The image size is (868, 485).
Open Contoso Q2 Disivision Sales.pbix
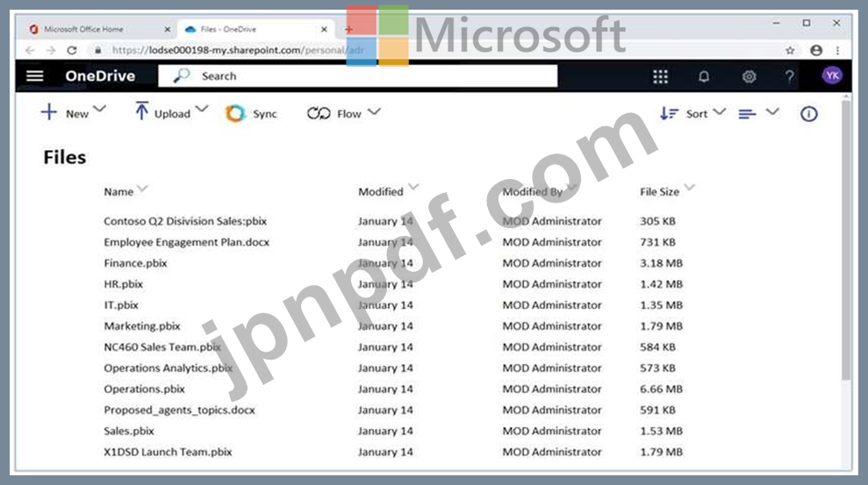(185, 221)
